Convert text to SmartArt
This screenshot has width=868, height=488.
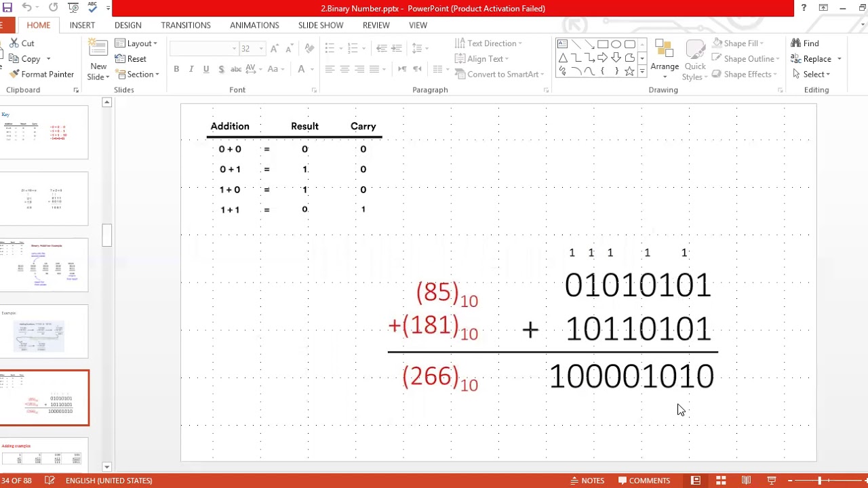[x=500, y=75]
